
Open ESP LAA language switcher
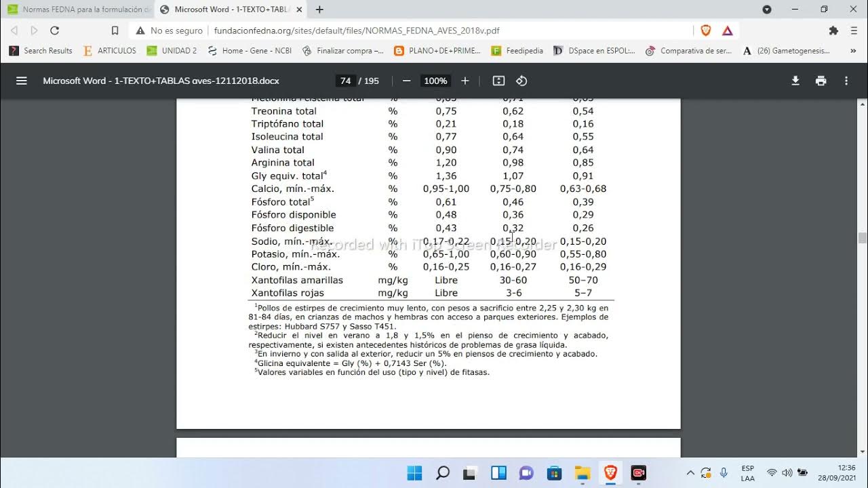point(747,472)
